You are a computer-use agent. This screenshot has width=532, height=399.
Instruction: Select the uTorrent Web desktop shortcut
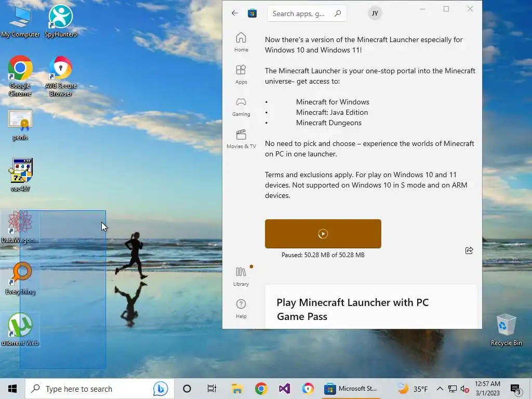tap(20, 329)
